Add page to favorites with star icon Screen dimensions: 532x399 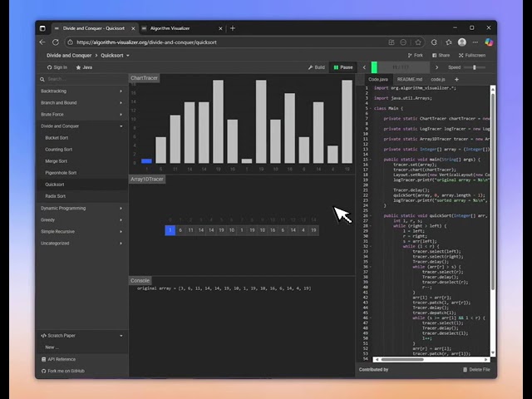coord(418,42)
